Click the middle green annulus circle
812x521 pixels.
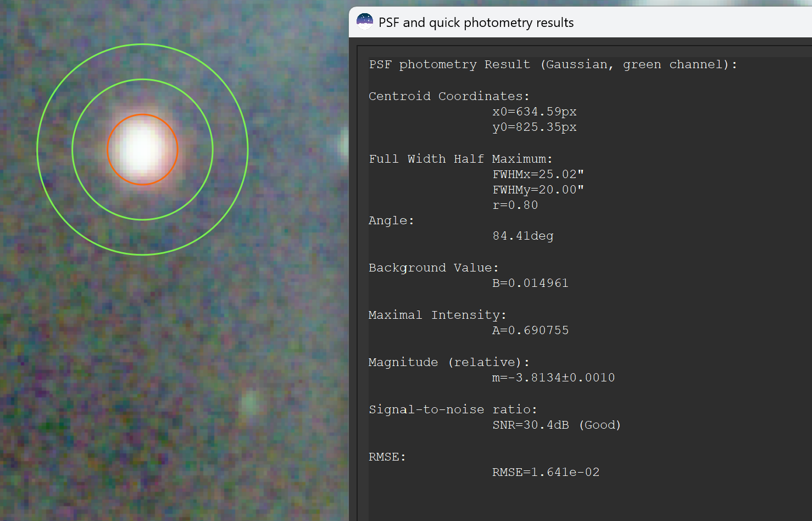point(142,80)
